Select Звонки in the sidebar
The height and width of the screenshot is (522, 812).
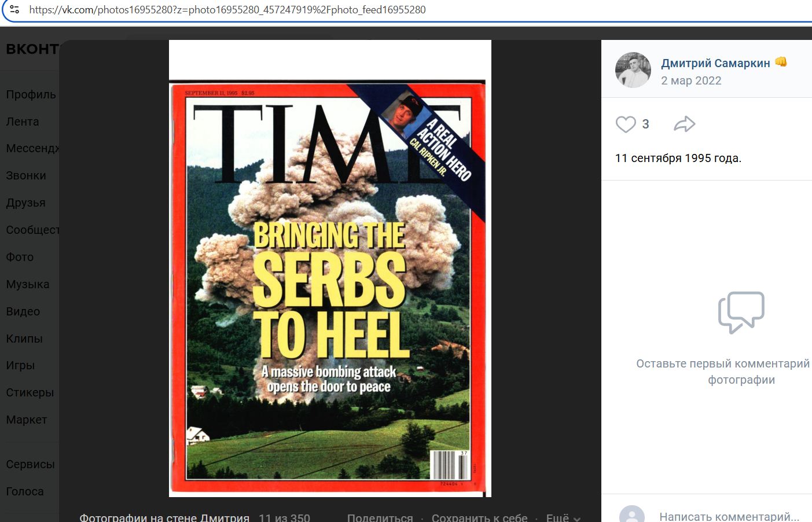click(x=26, y=175)
